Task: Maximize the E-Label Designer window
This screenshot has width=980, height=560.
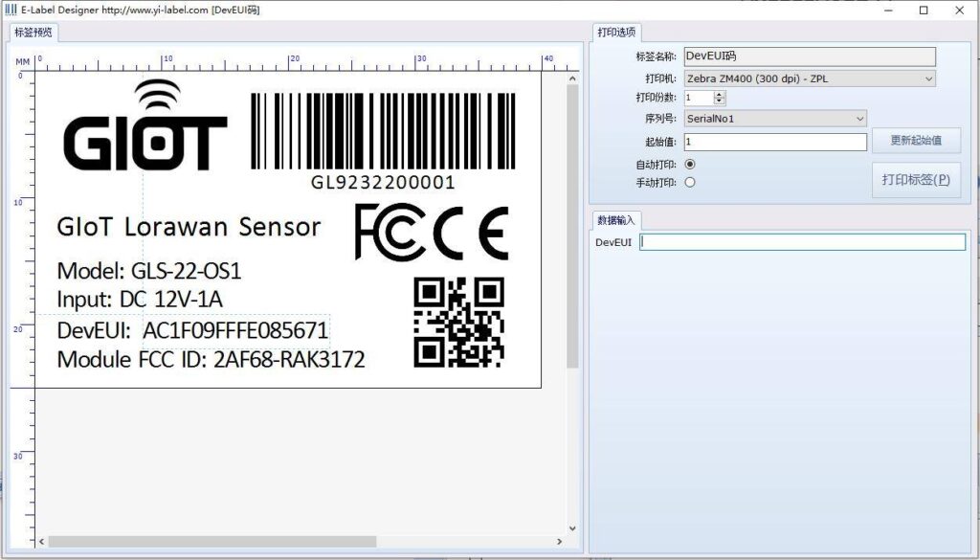Action: point(924,10)
